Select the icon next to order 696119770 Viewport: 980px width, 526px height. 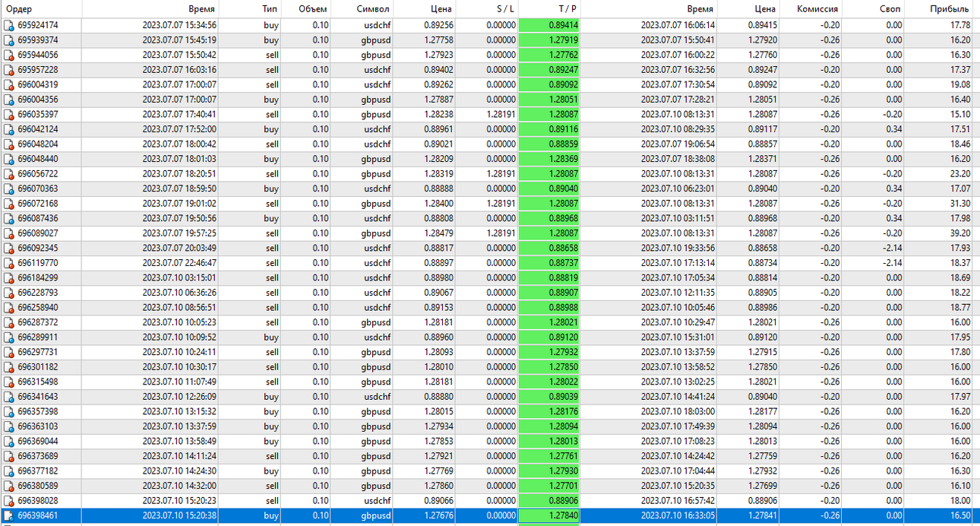[9, 263]
